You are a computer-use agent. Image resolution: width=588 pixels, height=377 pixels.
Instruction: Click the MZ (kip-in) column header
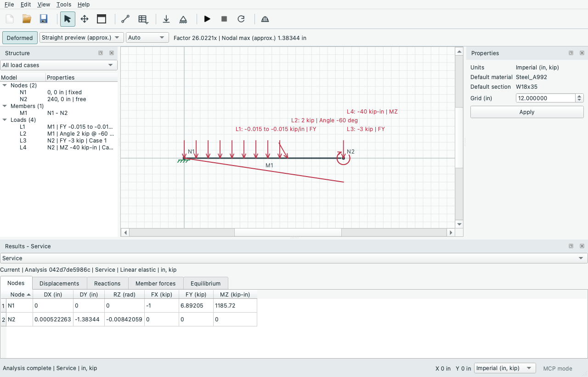pyautogui.click(x=235, y=295)
